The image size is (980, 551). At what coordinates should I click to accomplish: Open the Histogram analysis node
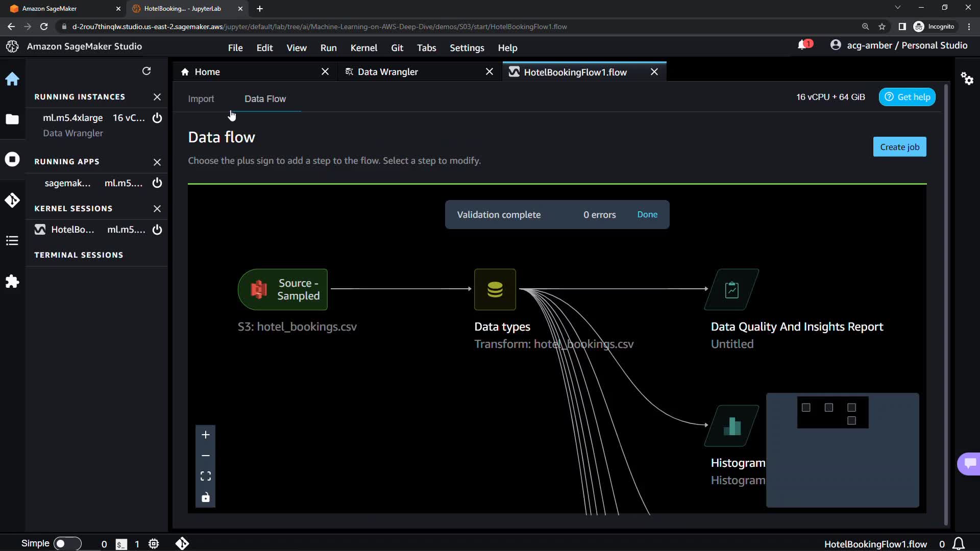[731, 426]
